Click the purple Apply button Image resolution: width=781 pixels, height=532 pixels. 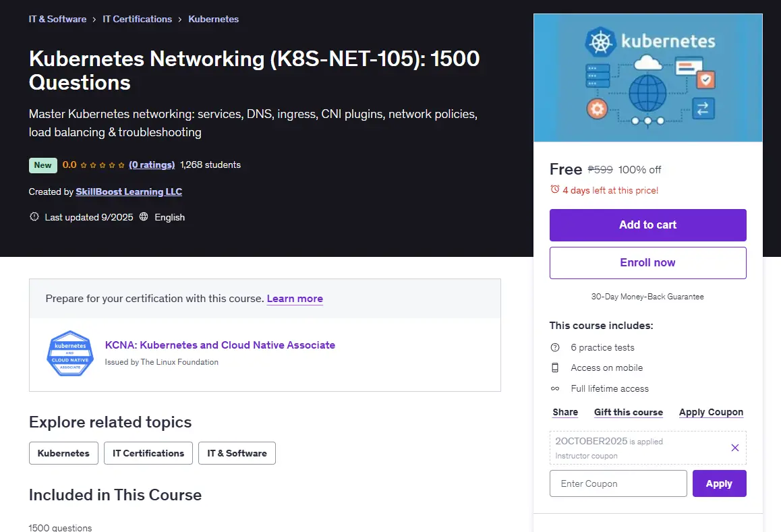(x=719, y=483)
